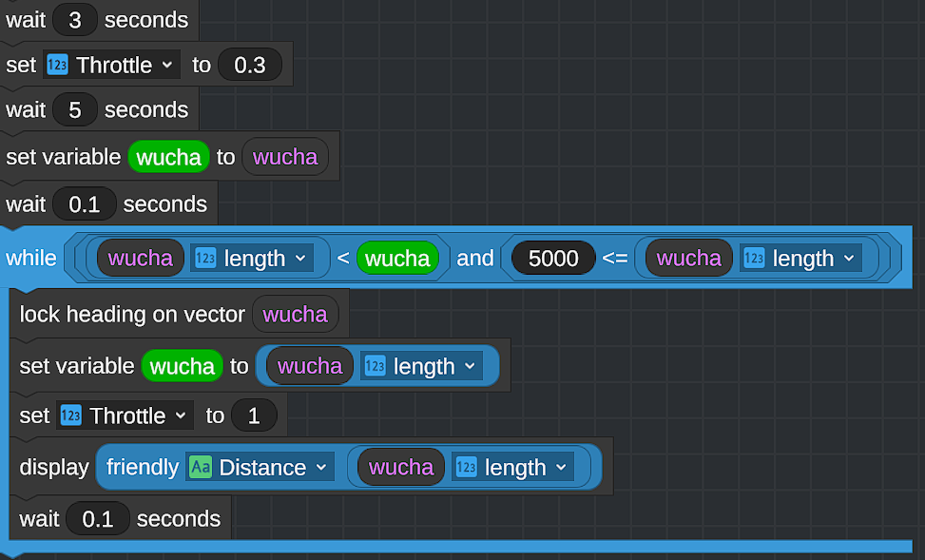The image size is (925, 560).
Task: Open the length dropdown in the set variable block
Action: [470, 367]
